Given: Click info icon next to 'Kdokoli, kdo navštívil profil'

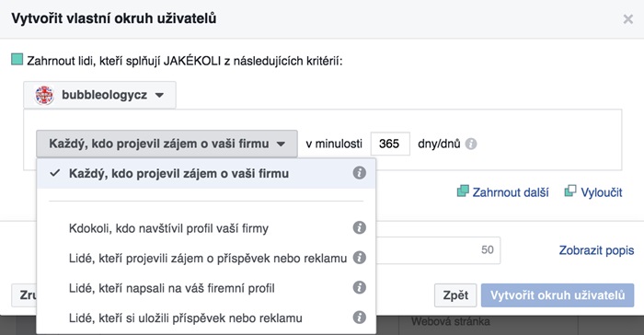Looking at the screenshot, I should tap(360, 227).
